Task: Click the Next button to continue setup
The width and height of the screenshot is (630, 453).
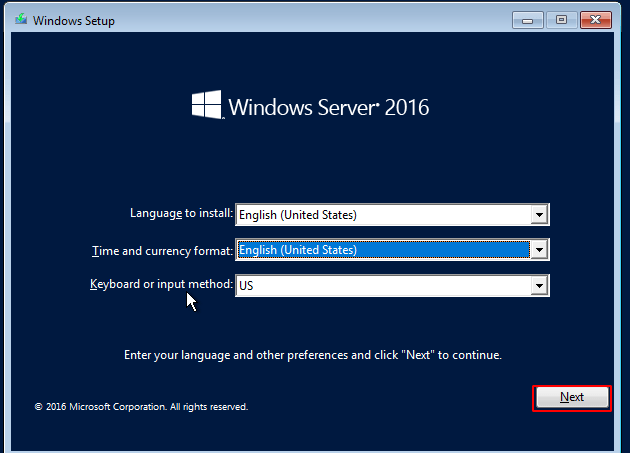Action: [x=572, y=397]
